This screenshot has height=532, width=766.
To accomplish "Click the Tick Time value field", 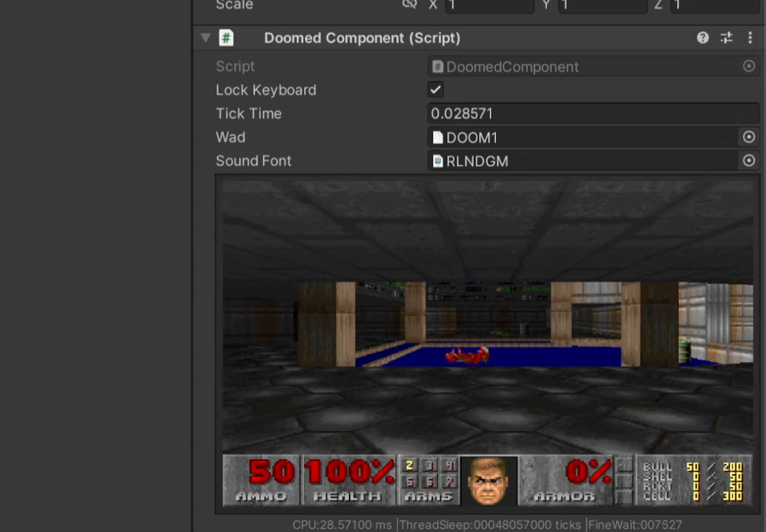I will coord(593,114).
